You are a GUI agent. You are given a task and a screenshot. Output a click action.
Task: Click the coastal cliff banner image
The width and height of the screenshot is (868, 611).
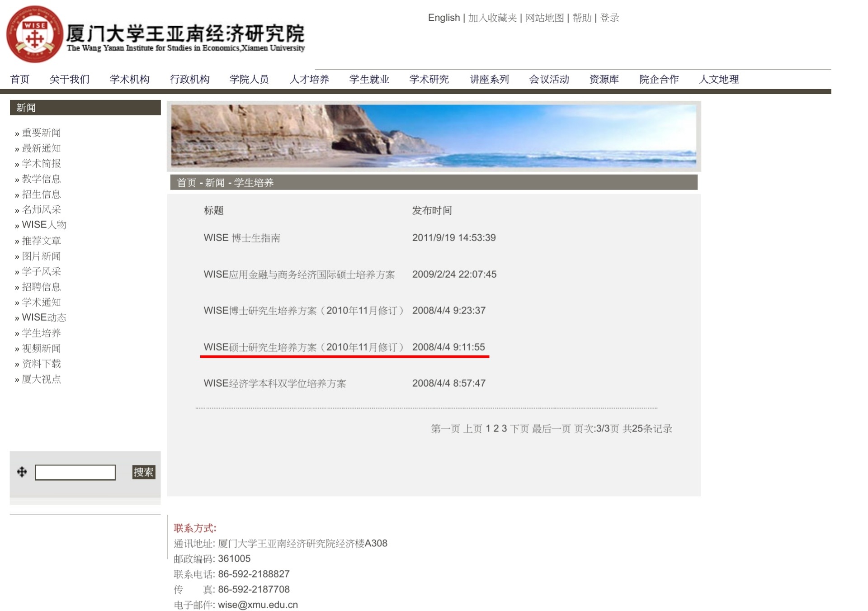(x=434, y=136)
